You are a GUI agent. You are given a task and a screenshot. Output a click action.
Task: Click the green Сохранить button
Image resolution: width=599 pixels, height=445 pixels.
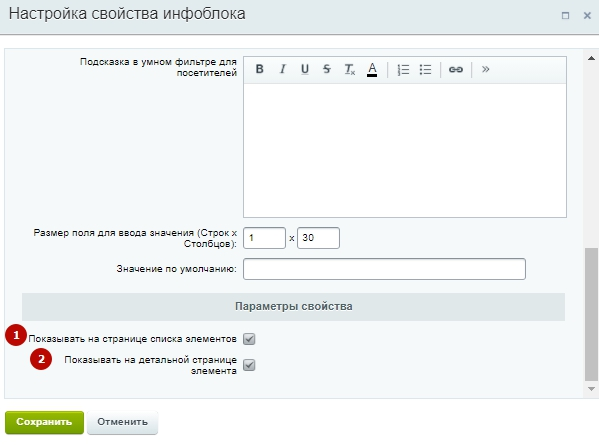[x=44, y=422]
